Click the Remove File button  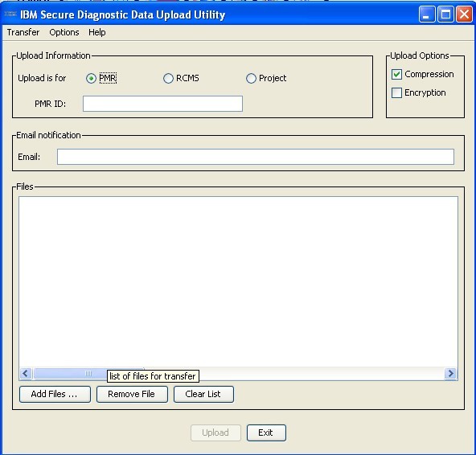(x=132, y=394)
